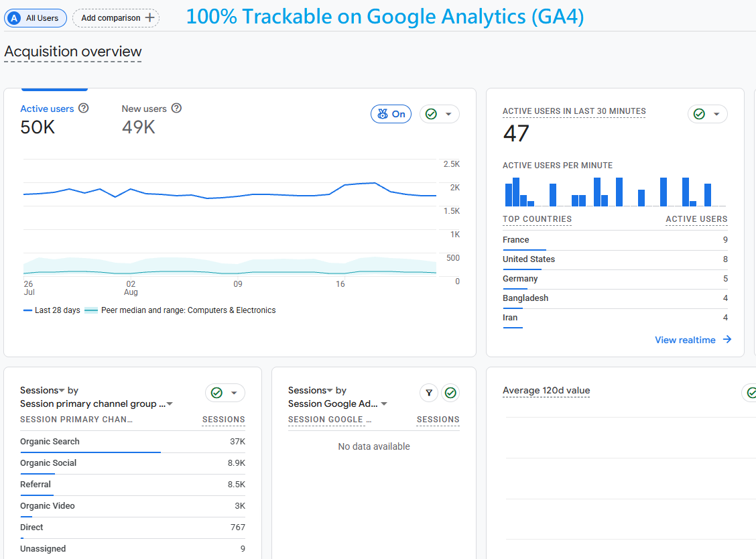Click Unassigned channel row
Image resolution: width=756 pixels, height=559 pixels.
pos(133,549)
